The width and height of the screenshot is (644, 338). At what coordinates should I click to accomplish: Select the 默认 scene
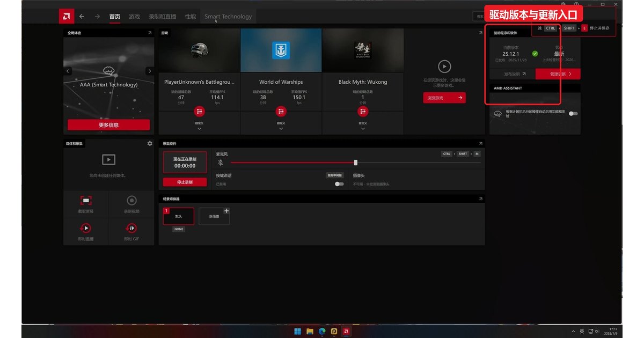pos(179,216)
